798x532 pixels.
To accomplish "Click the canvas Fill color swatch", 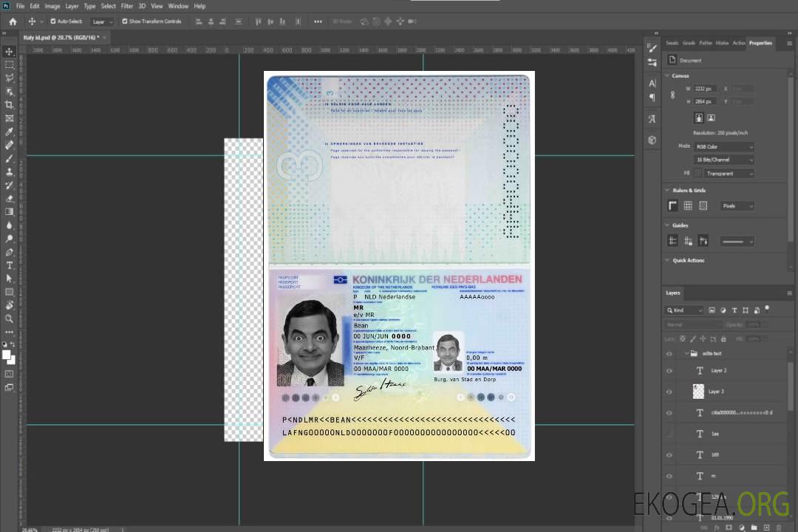I will tap(698, 174).
